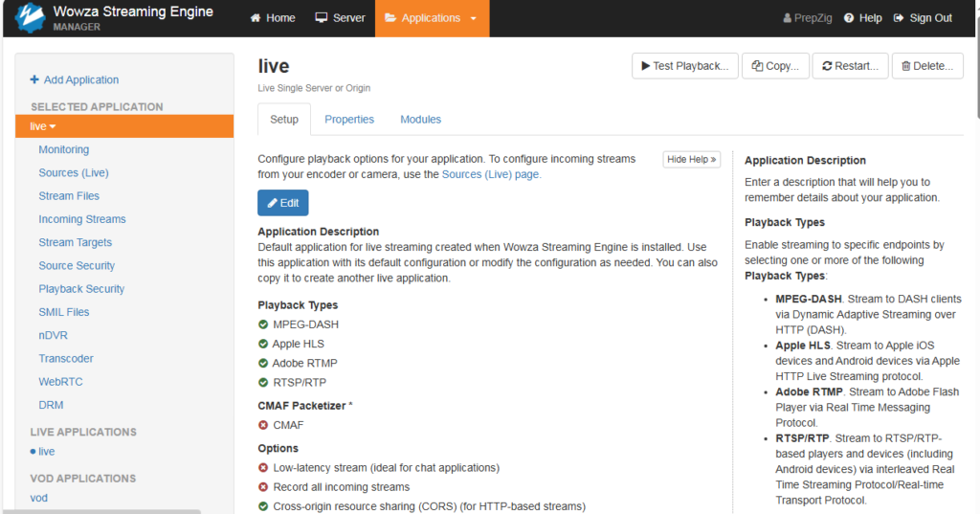Click the 'CMAF Packetizer' heading

click(x=301, y=406)
